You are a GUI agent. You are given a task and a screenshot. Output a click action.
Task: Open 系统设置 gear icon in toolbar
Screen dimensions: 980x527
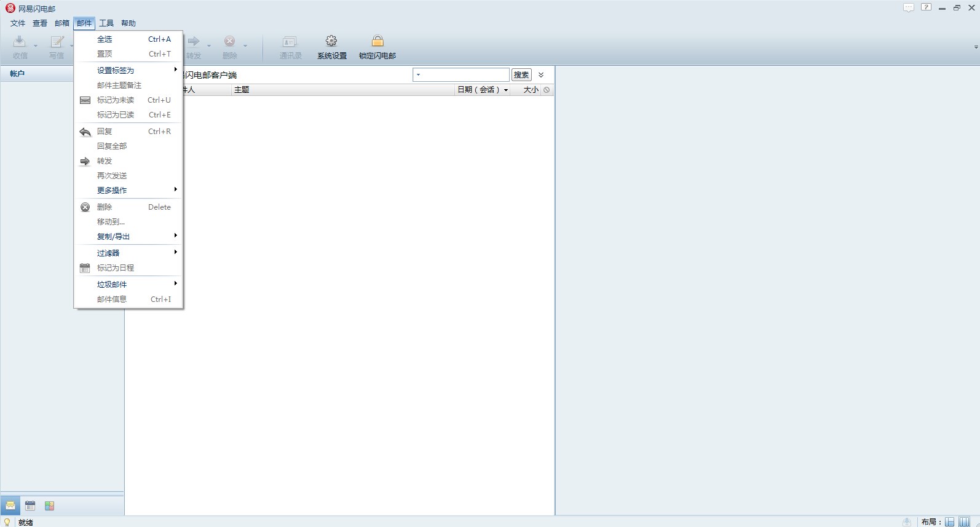point(331,41)
